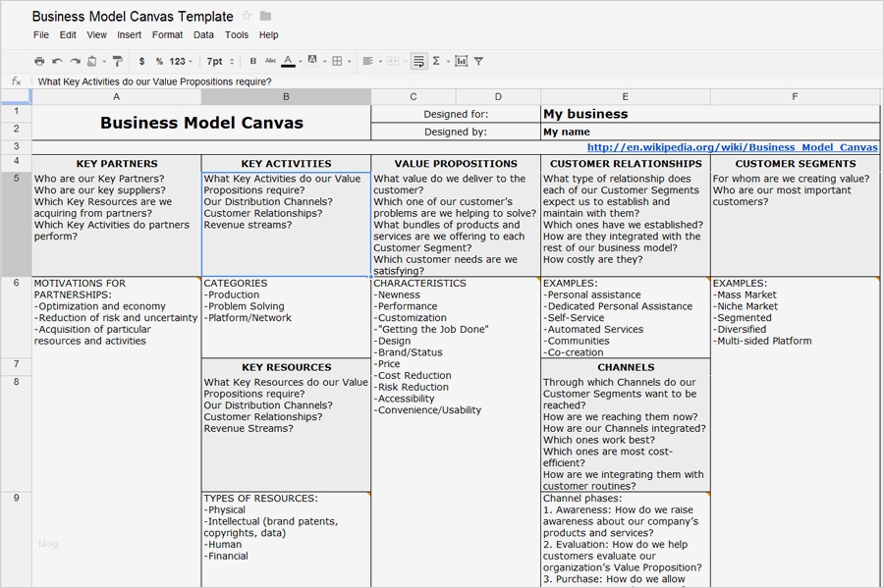The image size is (884, 588).
Task: Select the Paint format roller
Action: click(117, 62)
